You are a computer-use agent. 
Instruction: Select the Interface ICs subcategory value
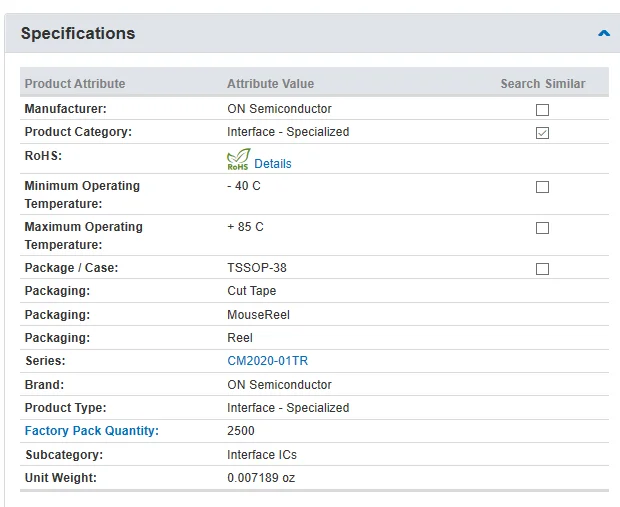tap(262, 455)
